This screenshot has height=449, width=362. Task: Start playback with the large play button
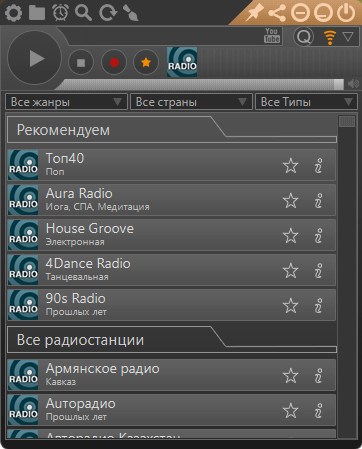pyautogui.click(x=34, y=58)
